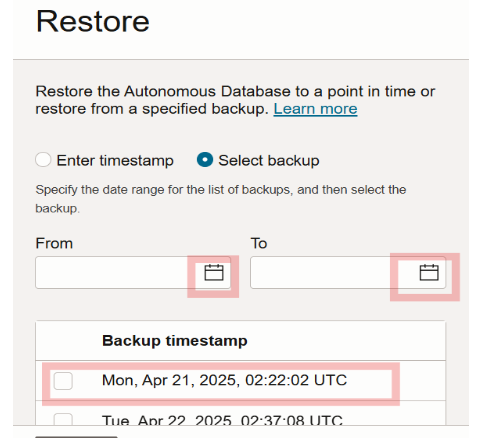Click the Backup timestamp column header
The height and width of the screenshot is (440, 492).
click(x=175, y=341)
